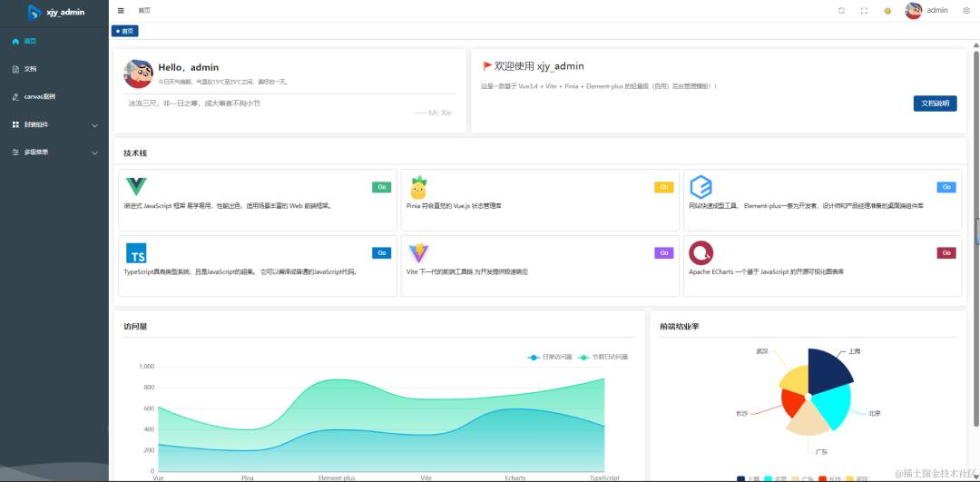Open the admin user dropdown
980x482 pixels.
pos(936,11)
